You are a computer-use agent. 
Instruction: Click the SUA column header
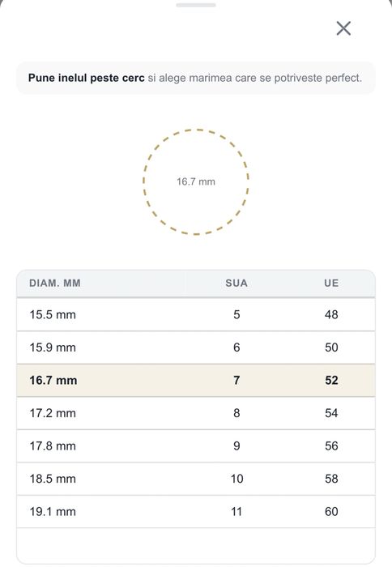[x=236, y=283]
